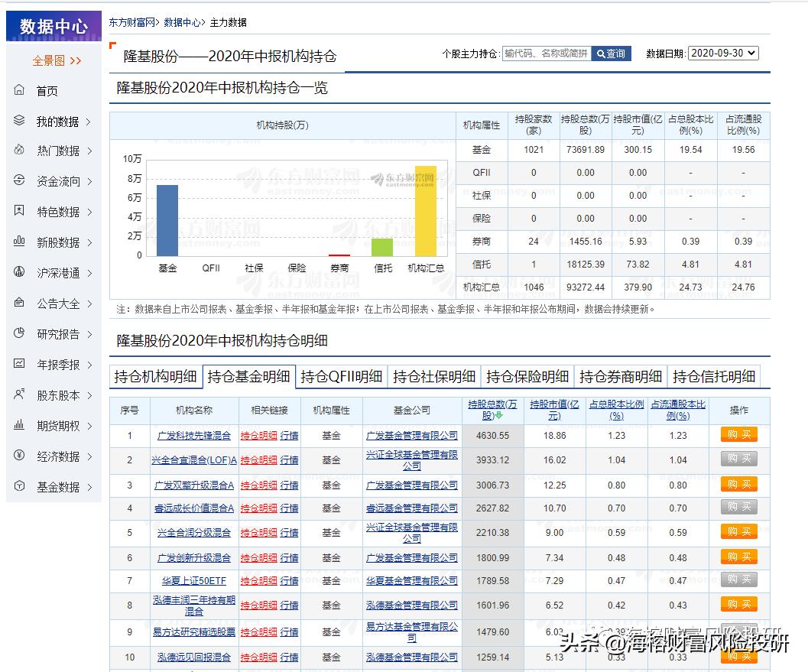
Task: Open the 广发科技先锋混合 fund link
Action: [193, 435]
